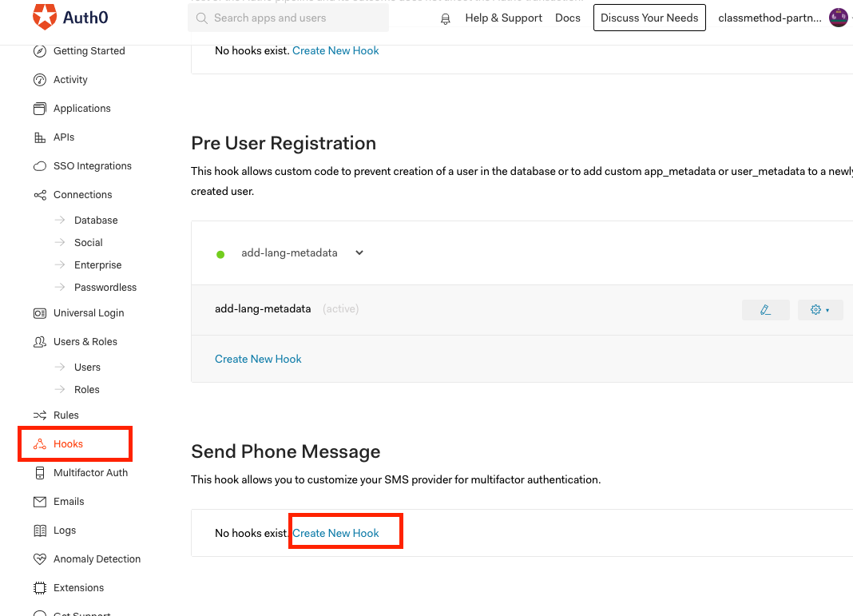
Task: Click Create New Hook under Send Phone Message
Action: (335, 533)
